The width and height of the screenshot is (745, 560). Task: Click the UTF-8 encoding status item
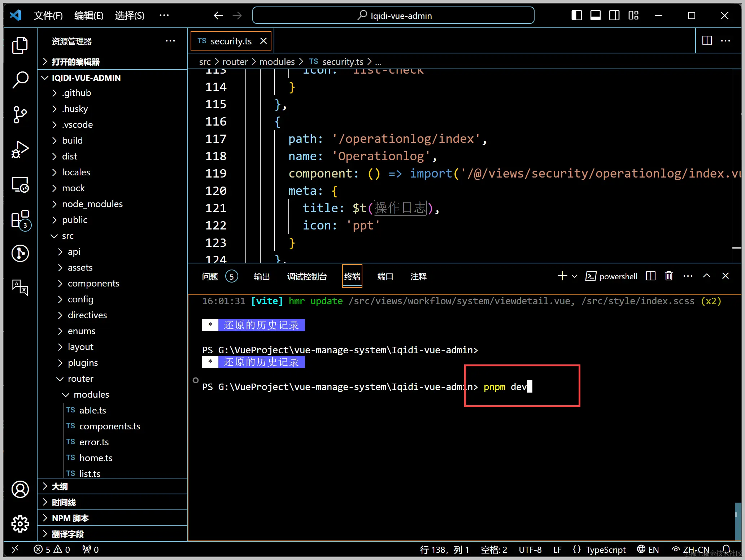[x=530, y=550]
